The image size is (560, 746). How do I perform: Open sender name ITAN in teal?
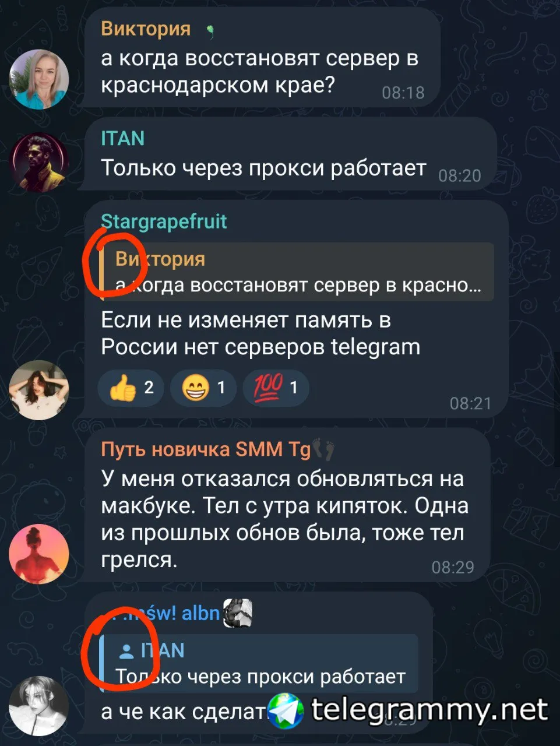click(x=122, y=138)
